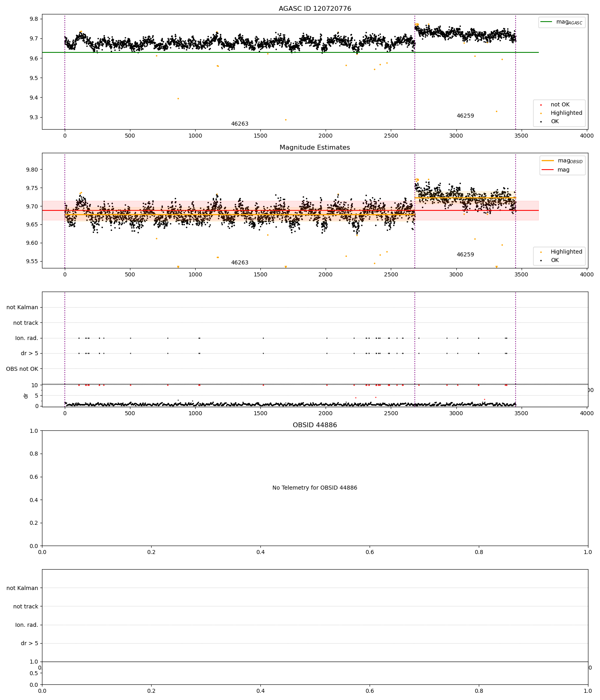Viewport: 600px width, 700px height.
Task: Click the 46263 label in the top plot
Action: tap(240, 124)
